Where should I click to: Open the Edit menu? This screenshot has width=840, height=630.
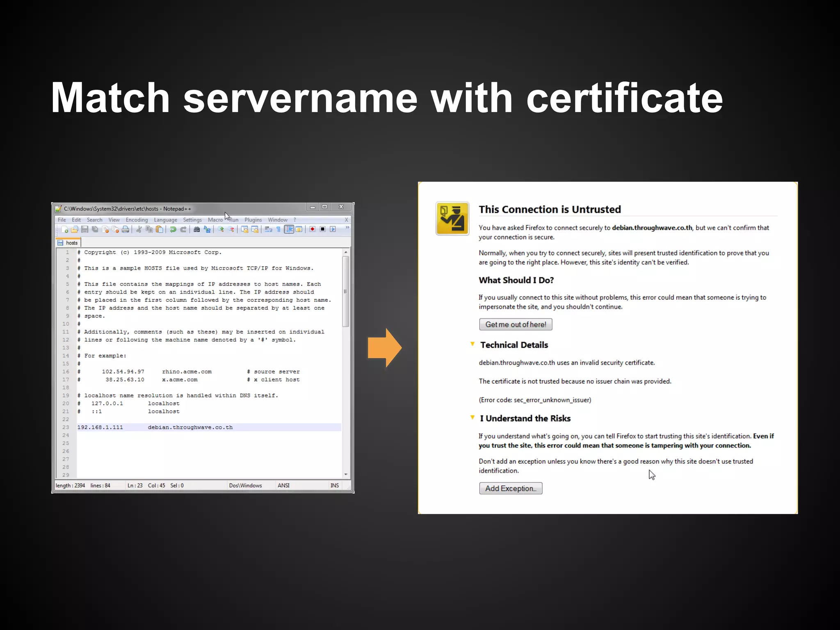(x=77, y=220)
